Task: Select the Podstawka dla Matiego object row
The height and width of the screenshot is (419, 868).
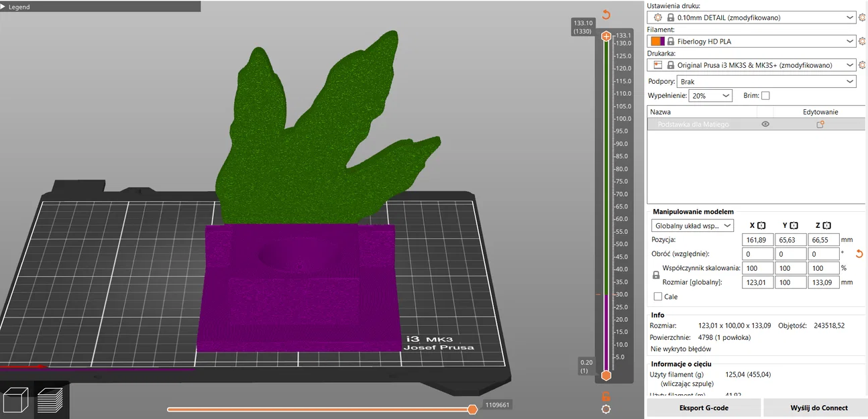Action: coord(756,125)
